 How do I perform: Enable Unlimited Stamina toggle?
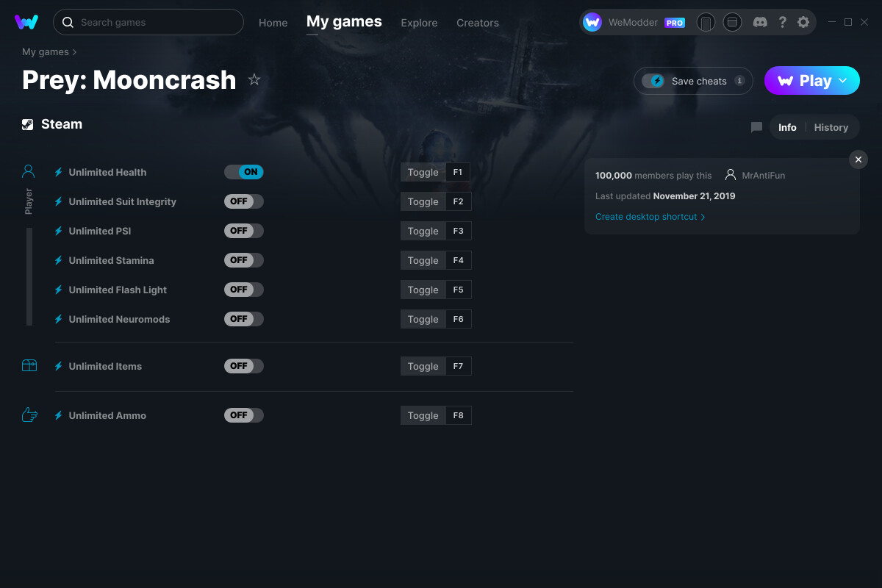pyautogui.click(x=244, y=260)
